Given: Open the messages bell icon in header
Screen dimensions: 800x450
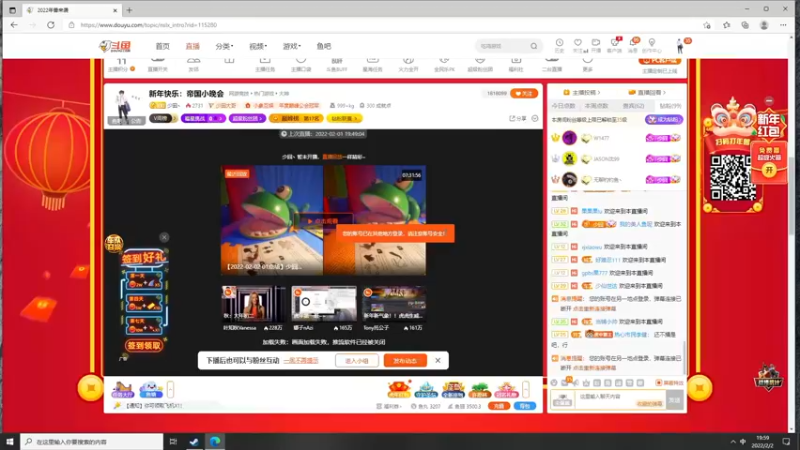Looking at the screenshot, I should click(633, 45).
